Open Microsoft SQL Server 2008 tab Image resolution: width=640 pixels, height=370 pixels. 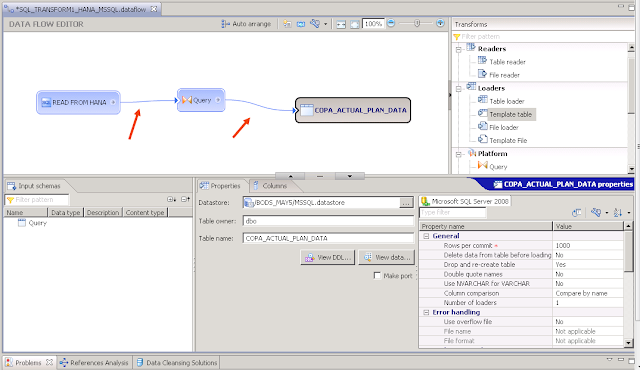[465, 201]
